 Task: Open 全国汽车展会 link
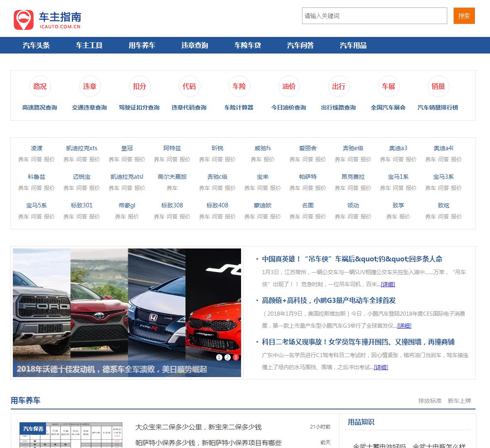388,107
